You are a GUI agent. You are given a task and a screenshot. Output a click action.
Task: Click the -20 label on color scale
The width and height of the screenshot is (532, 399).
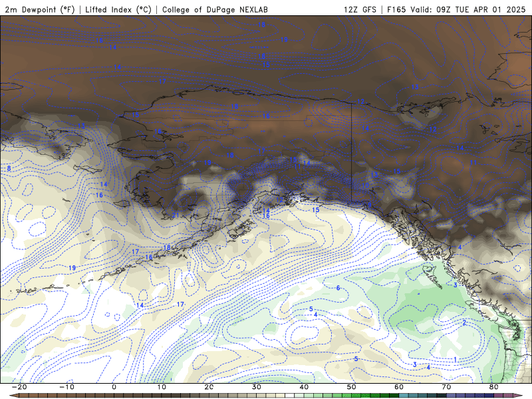point(19,387)
